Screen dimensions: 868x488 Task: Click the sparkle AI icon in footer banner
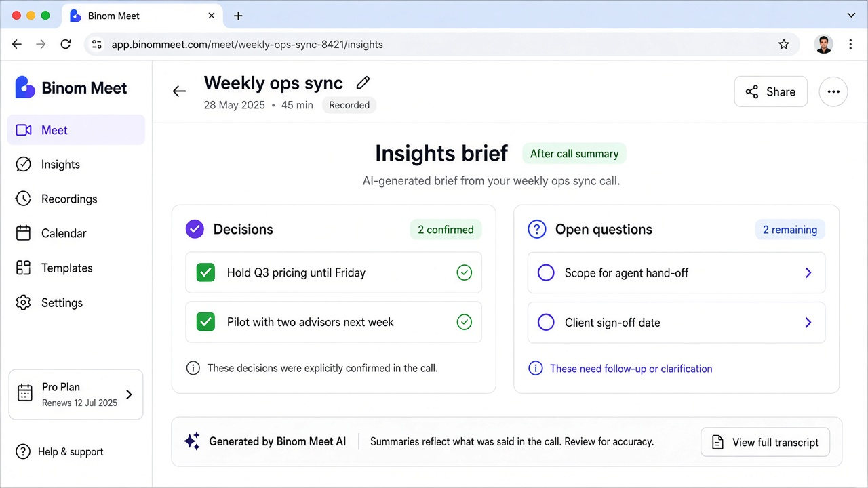coord(192,441)
